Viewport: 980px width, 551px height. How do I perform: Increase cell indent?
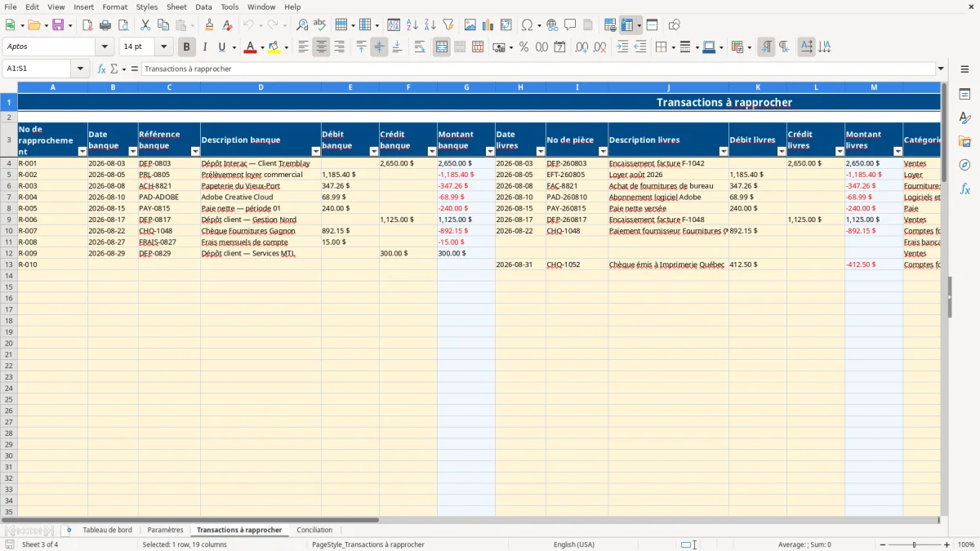[x=622, y=47]
